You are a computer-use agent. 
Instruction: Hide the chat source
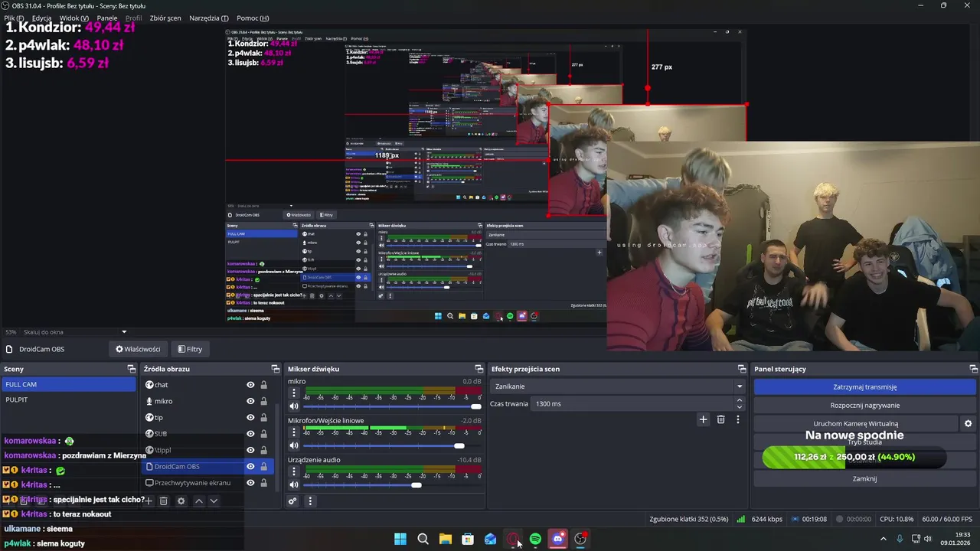[250, 385]
